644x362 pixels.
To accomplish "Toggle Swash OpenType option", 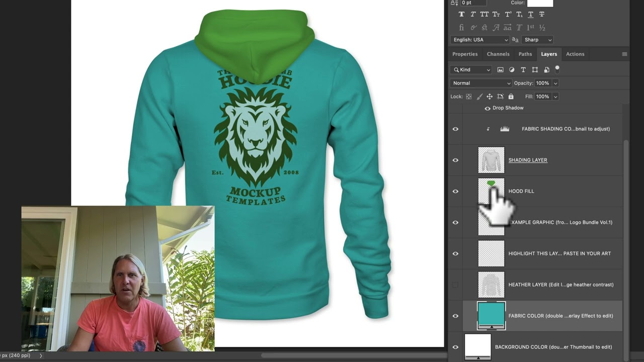I will 496,28.
